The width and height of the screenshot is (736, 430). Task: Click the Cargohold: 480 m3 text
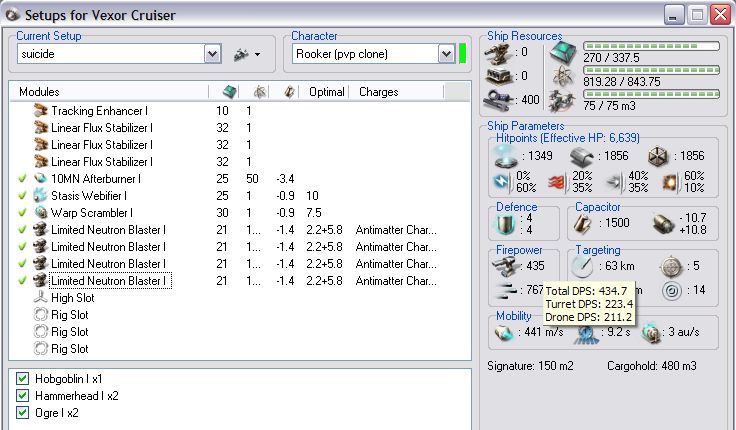652,366
